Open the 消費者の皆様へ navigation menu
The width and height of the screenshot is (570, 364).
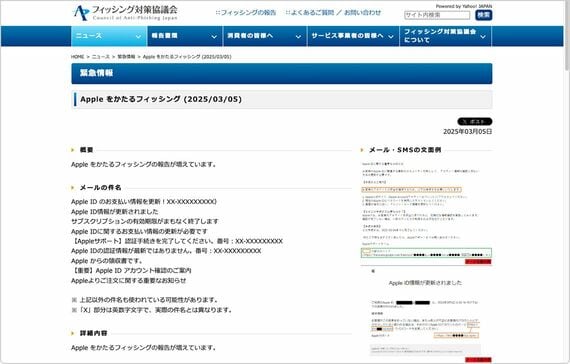[265, 36]
